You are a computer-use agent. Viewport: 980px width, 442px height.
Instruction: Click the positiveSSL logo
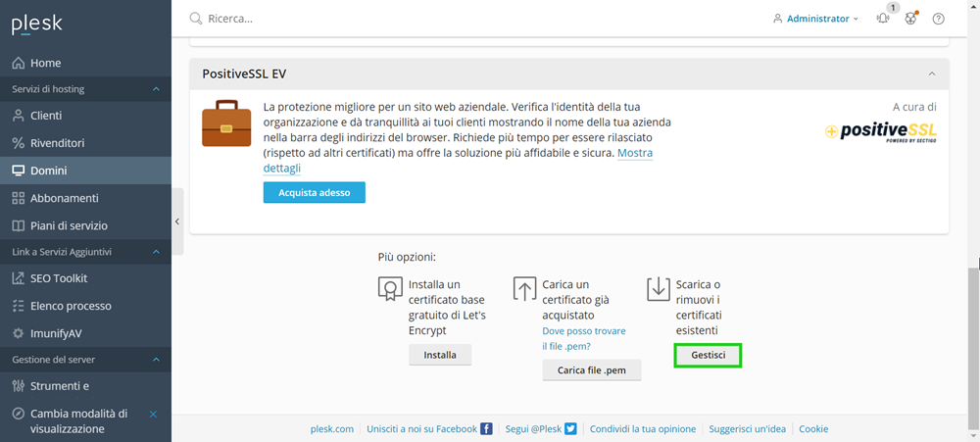881,132
